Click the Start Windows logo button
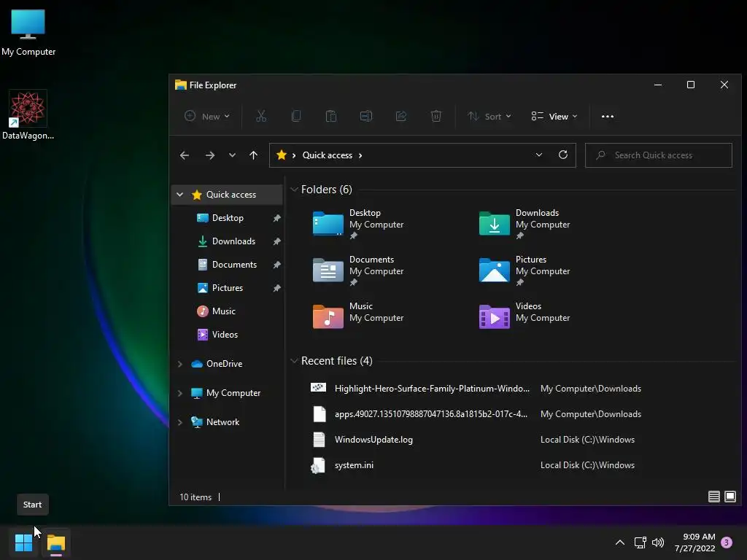This screenshot has width=747, height=560. coord(23,542)
